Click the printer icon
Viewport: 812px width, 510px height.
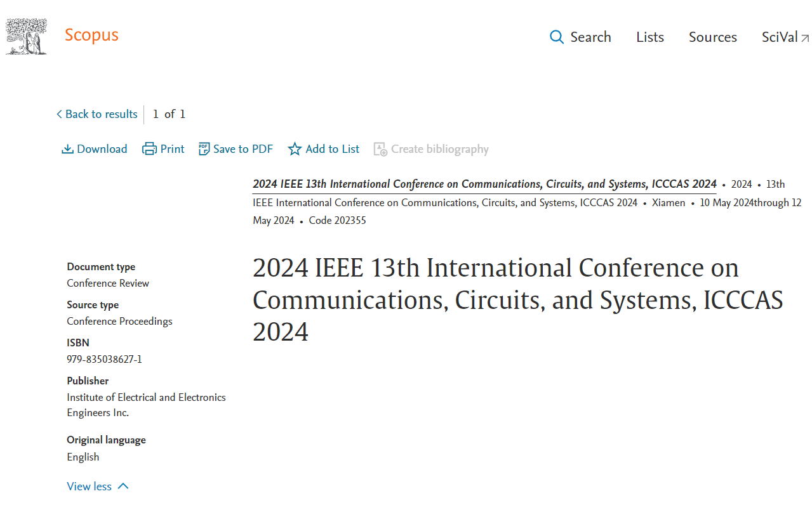pos(149,149)
